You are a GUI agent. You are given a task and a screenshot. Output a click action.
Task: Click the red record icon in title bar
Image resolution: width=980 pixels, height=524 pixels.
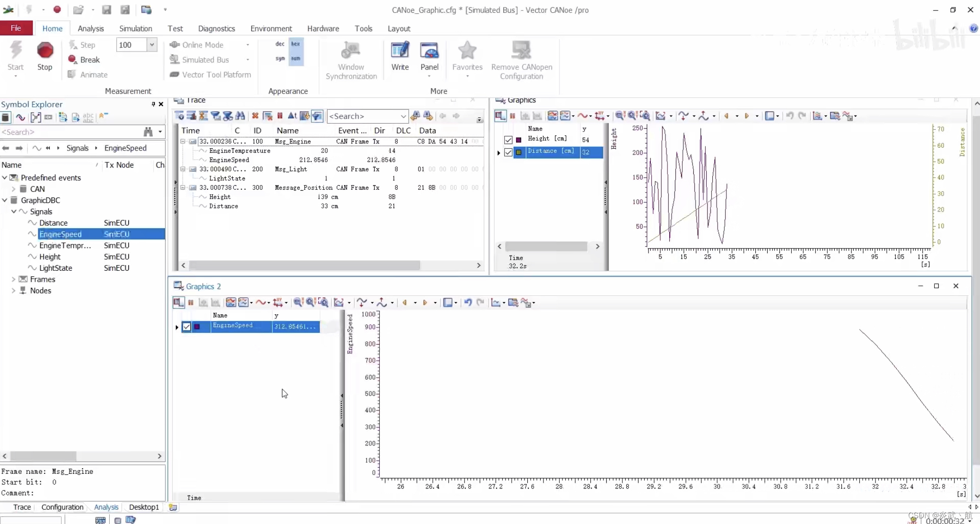pos(57,9)
